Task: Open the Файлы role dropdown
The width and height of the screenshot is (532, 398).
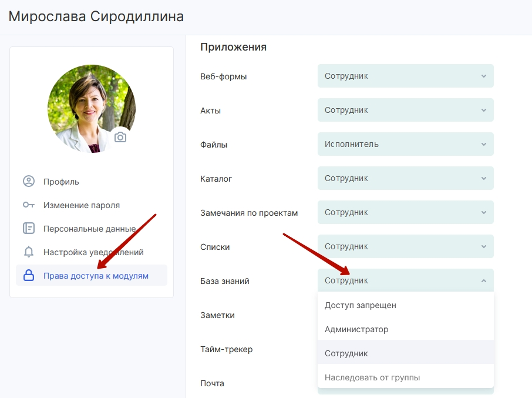Action: pyautogui.click(x=405, y=144)
